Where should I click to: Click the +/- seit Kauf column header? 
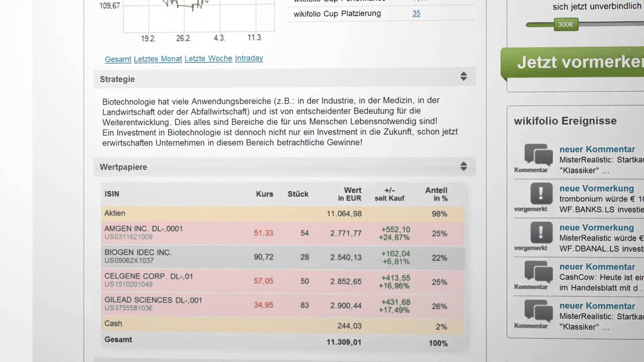click(x=389, y=194)
